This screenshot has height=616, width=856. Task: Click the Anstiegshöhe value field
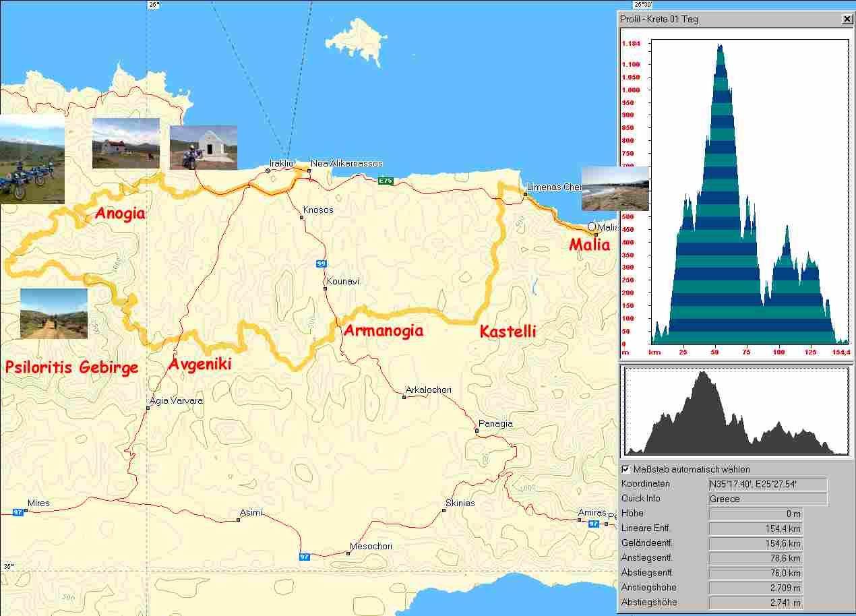click(x=755, y=588)
